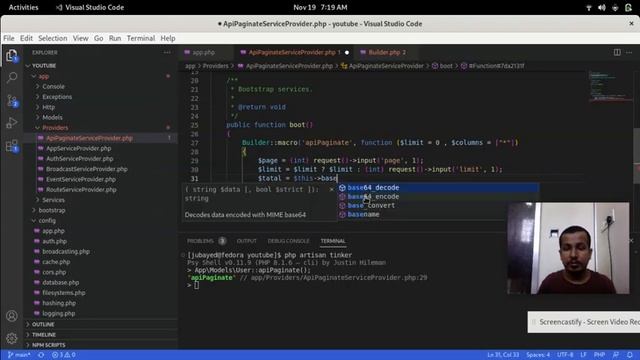Open the Accounts icon in activity bar

point(12,316)
